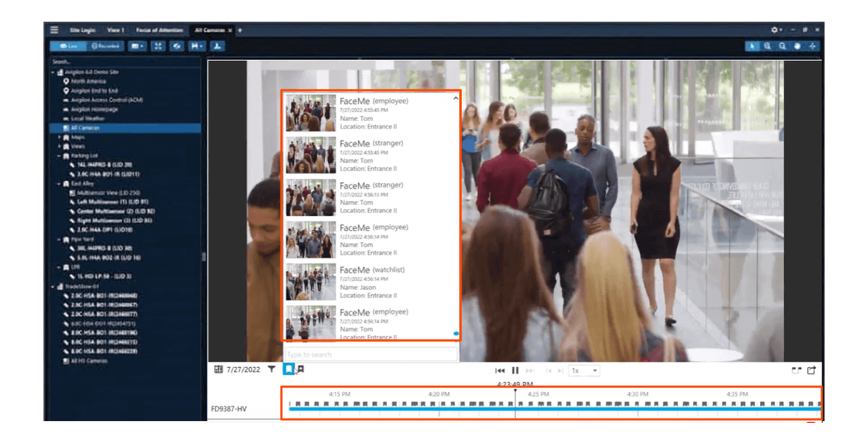Image resolution: width=868 pixels, height=447 pixels.
Task: Open the Site Login tab
Action: point(83,30)
